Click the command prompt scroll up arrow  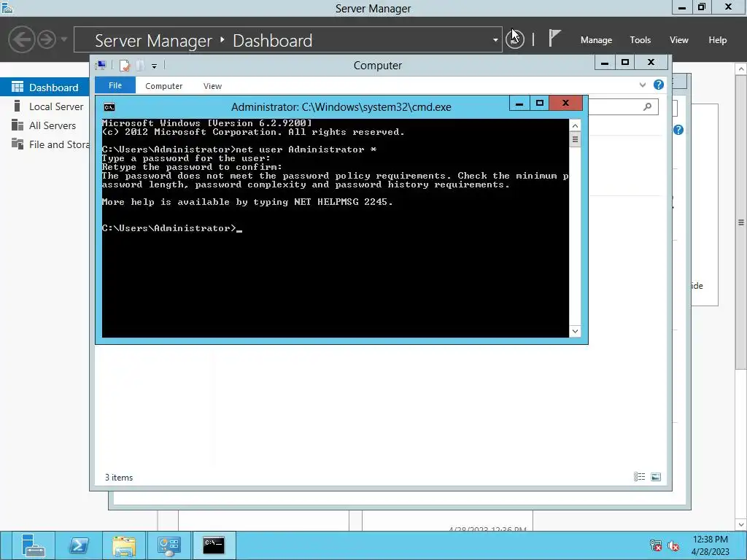pyautogui.click(x=575, y=125)
